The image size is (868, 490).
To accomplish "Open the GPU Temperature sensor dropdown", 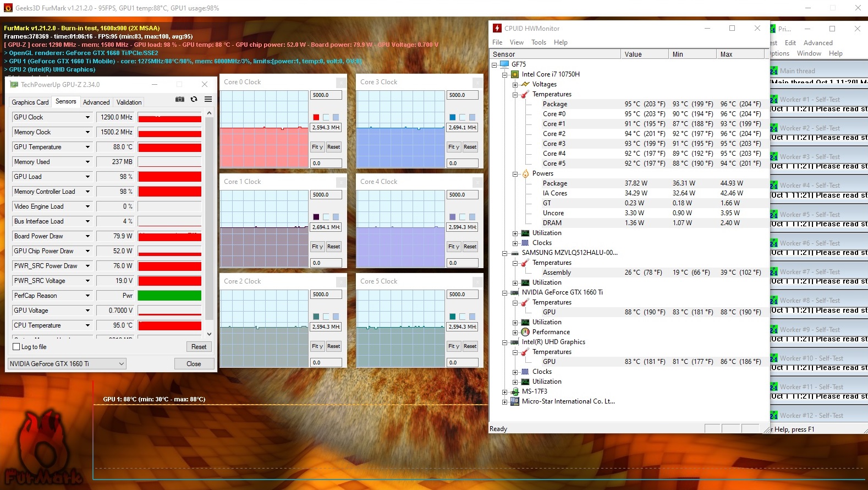I will [x=87, y=147].
